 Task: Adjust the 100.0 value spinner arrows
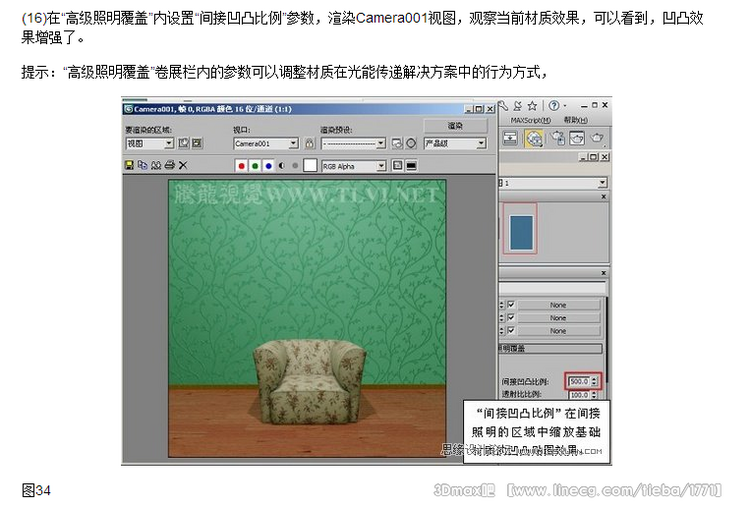pyautogui.click(x=595, y=395)
